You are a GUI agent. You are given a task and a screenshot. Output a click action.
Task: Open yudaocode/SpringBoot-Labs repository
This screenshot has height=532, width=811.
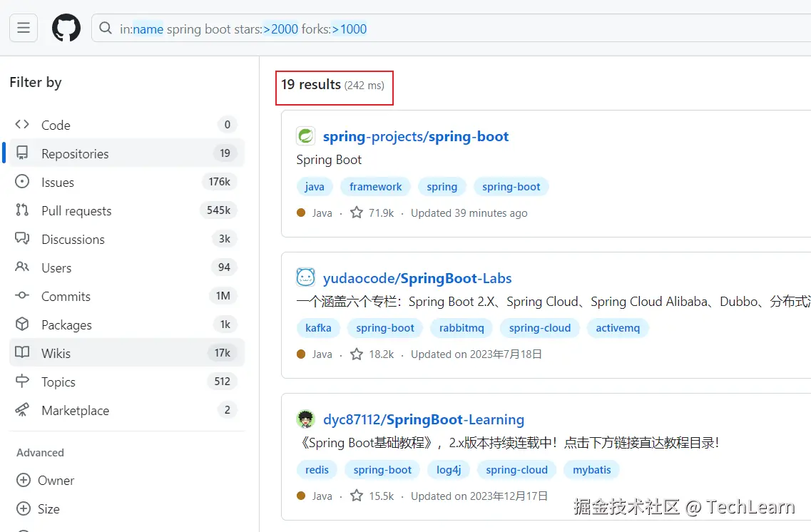pos(417,278)
